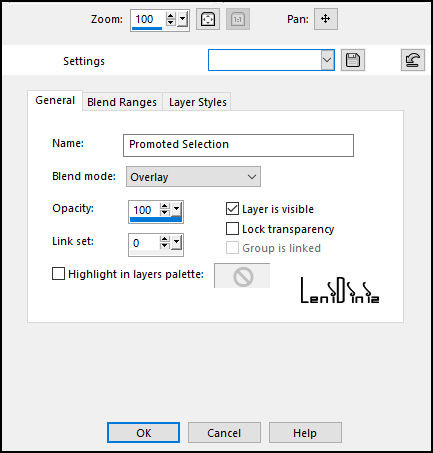Toggle the Layer is visible checkbox

[232, 209]
